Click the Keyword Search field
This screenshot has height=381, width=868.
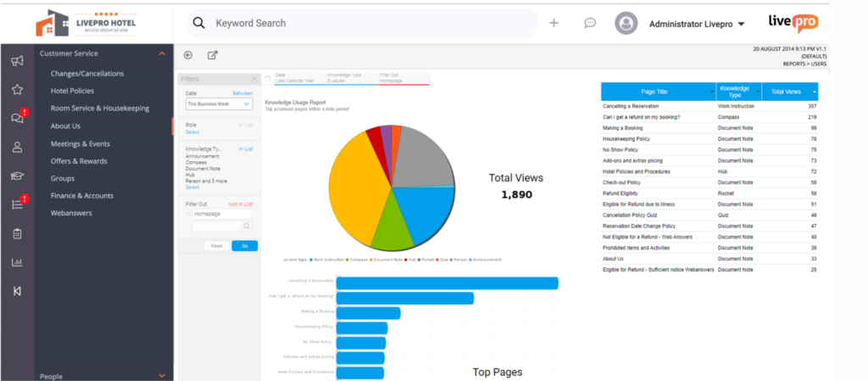click(364, 23)
